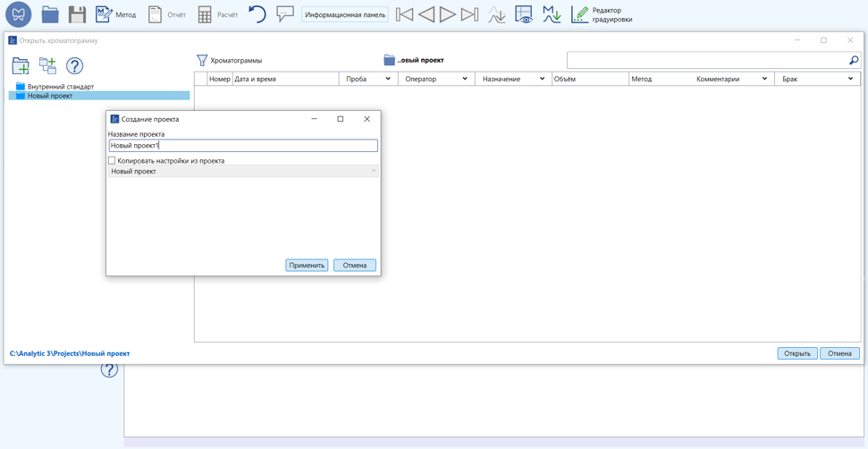The width and height of the screenshot is (868, 449).
Task: Click the search magnifier icon
Action: click(853, 60)
